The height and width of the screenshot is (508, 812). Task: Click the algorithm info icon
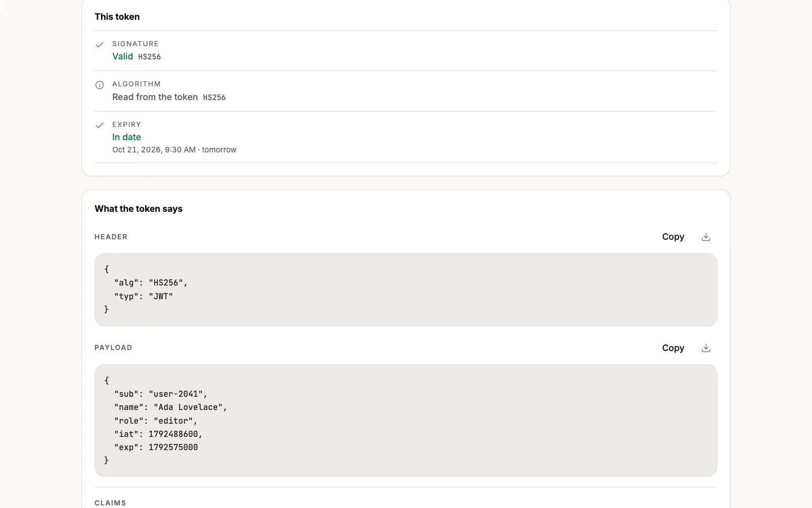[x=99, y=85]
